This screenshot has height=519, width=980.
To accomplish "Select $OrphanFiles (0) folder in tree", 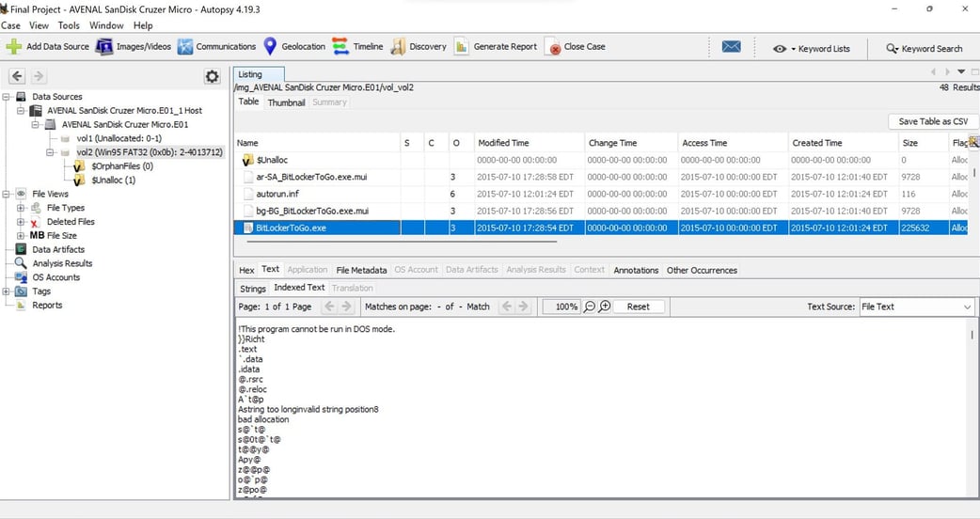I will (x=122, y=166).
